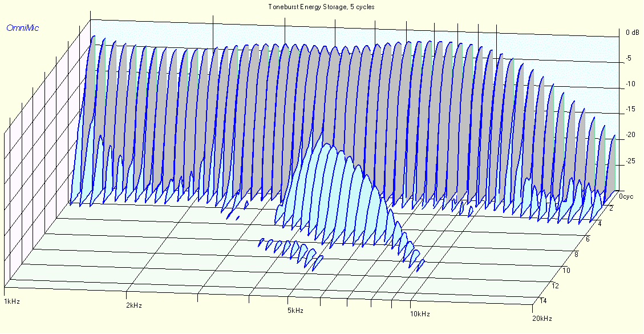Screen dimensions: 644x334
Task: Click the -25 dB level label
Action: click(x=630, y=160)
